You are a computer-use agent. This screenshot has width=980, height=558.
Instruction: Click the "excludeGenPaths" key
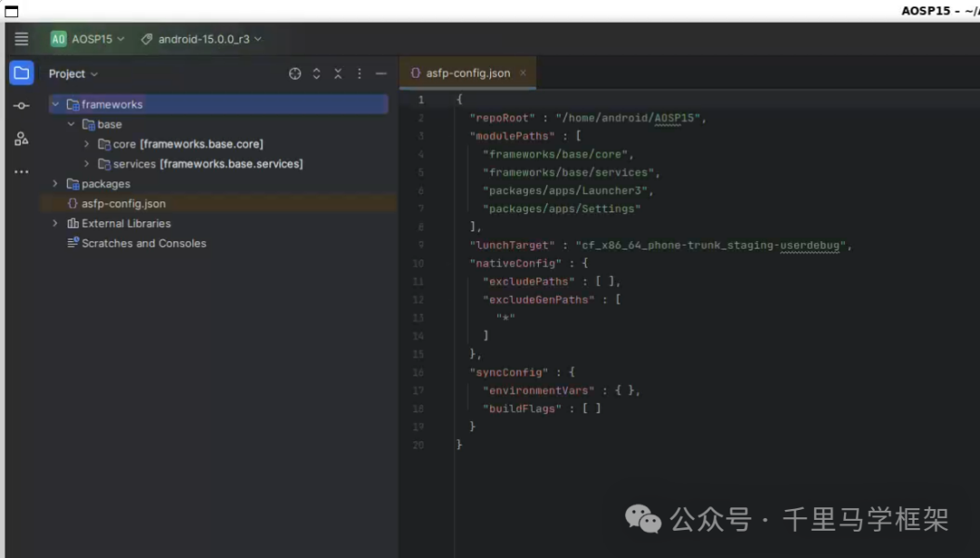pyautogui.click(x=539, y=300)
